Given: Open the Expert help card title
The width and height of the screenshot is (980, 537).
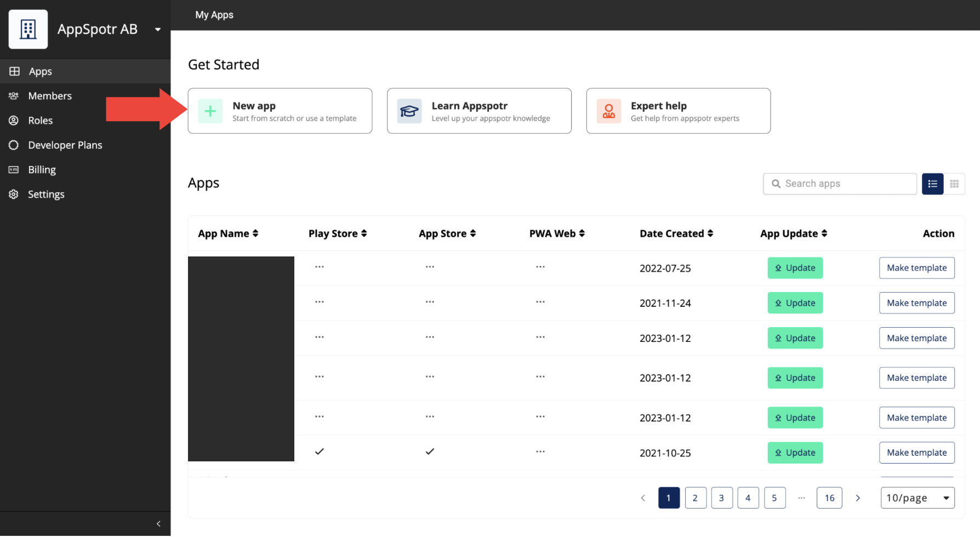Looking at the screenshot, I should (x=659, y=106).
